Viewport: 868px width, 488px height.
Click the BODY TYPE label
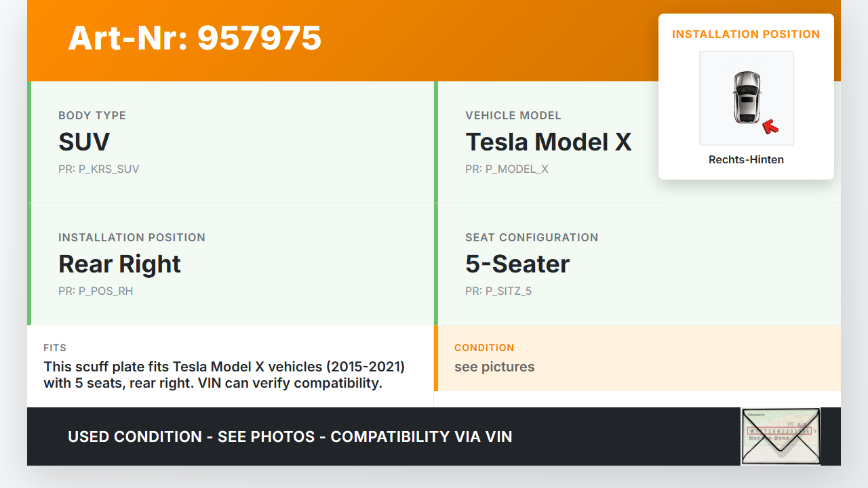(x=92, y=115)
